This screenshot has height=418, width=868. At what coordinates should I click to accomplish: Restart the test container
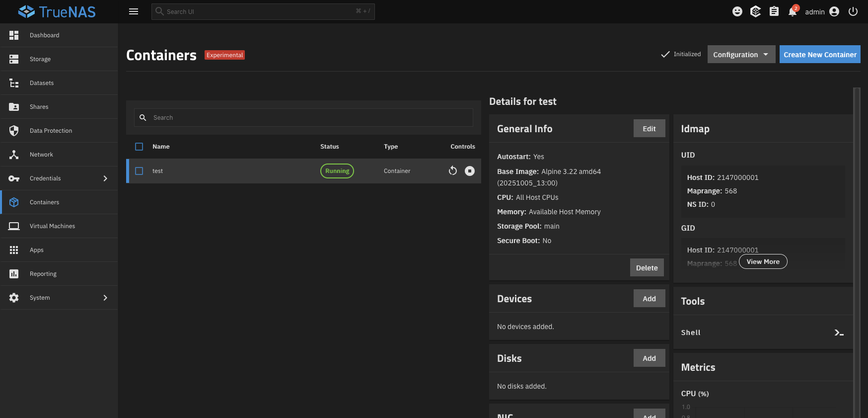click(452, 171)
